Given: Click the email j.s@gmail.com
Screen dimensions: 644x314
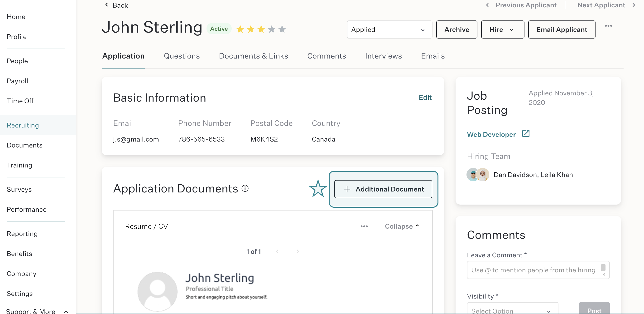Looking at the screenshot, I should pos(136,139).
